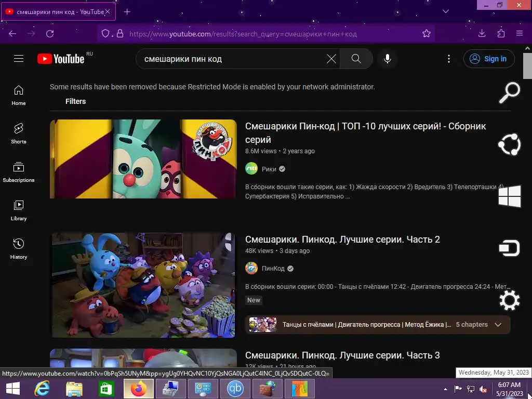Click the charms Devices icon
This screenshot has height=399, width=532.
[509, 248]
